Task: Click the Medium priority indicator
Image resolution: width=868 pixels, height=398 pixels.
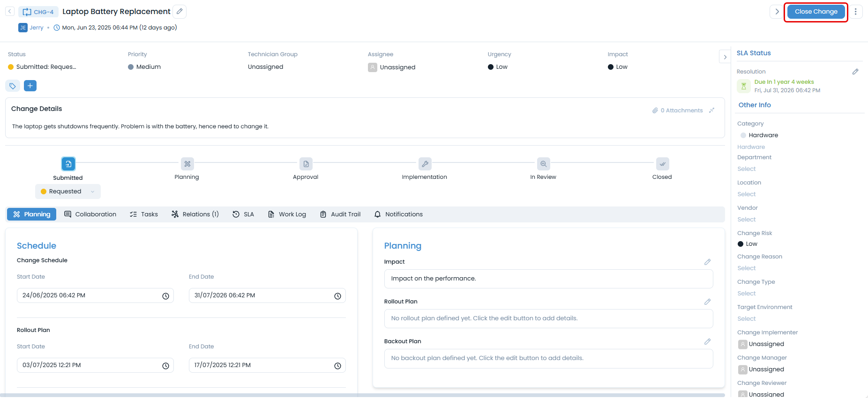Action: click(x=144, y=67)
